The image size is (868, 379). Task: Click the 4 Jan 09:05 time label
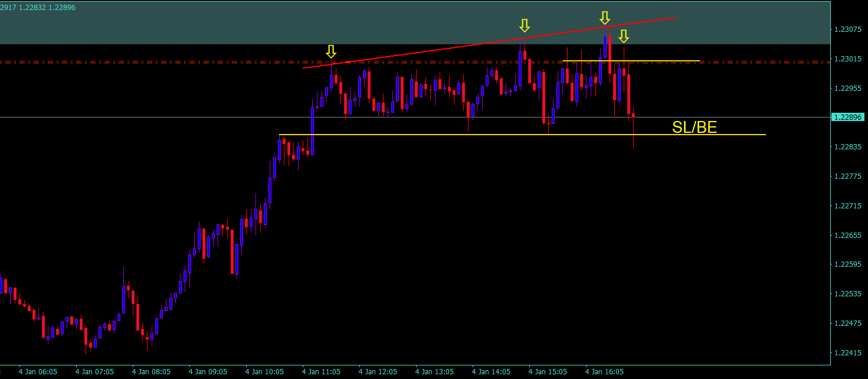click(208, 372)
